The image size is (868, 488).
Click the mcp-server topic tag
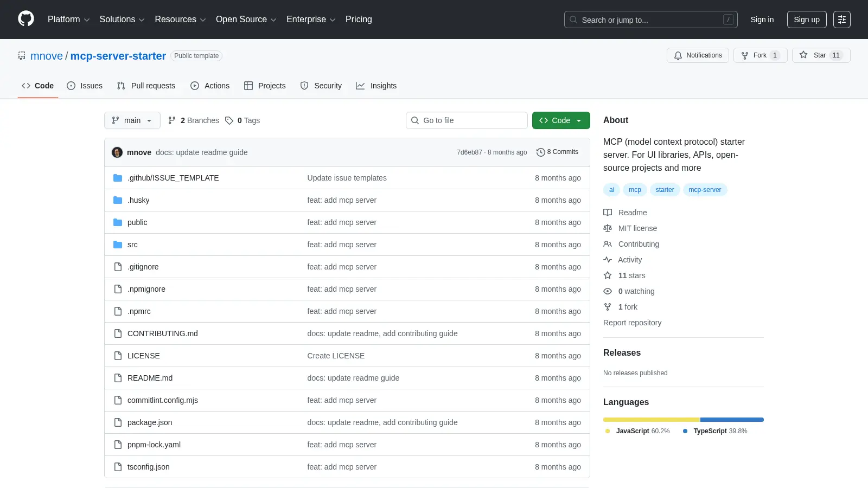click(x=705, y=190)
